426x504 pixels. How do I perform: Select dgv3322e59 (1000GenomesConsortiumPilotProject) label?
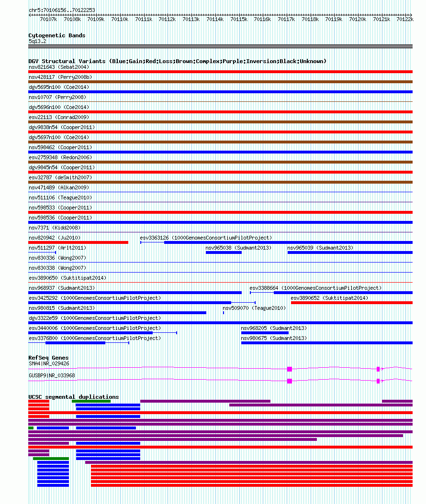[x=95, y=318]
